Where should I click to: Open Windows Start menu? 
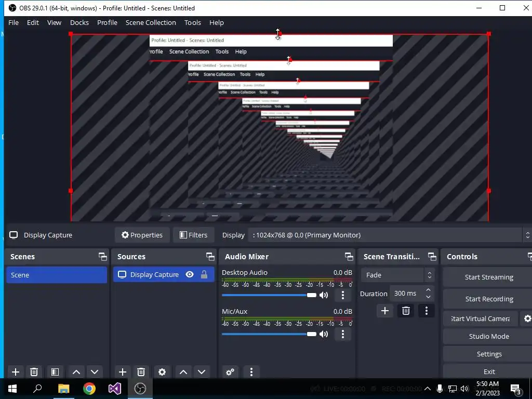pos(12,389)
